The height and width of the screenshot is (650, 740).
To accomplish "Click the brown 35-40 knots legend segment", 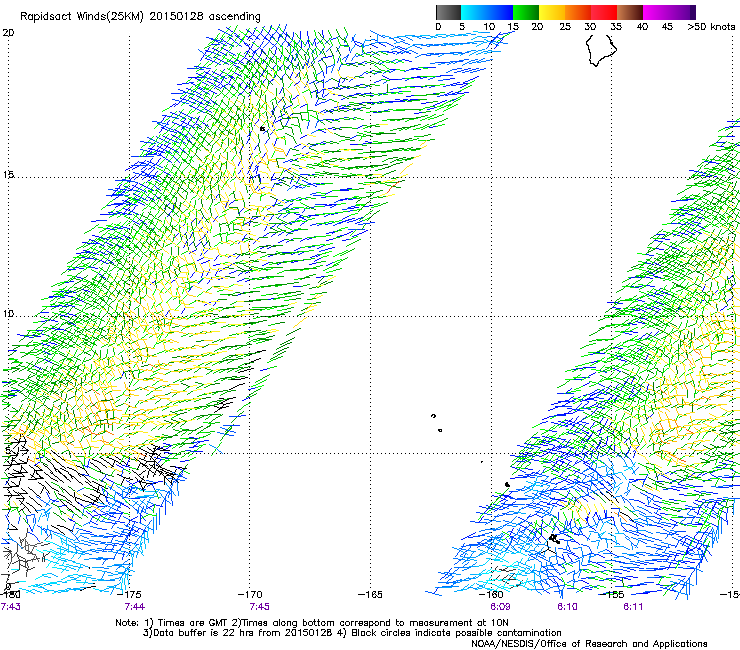I will click(630, 12).
